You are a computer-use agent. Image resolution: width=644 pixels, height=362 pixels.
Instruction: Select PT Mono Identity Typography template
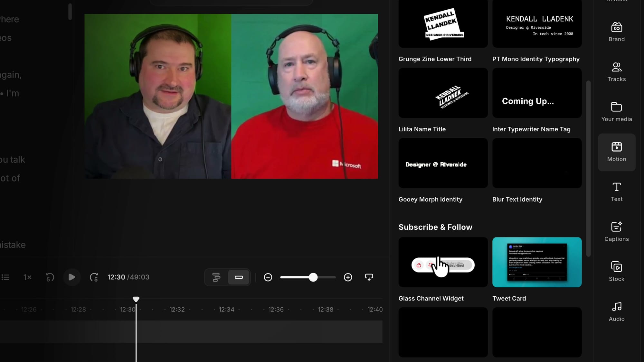537,24
